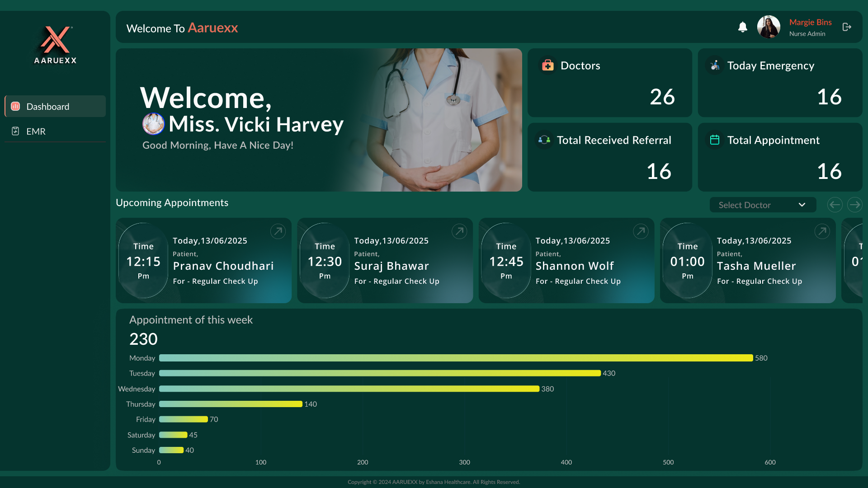Expand the Select Doctor dropdown
Viewport: 868px width, 488px height.
pos(762,205)
